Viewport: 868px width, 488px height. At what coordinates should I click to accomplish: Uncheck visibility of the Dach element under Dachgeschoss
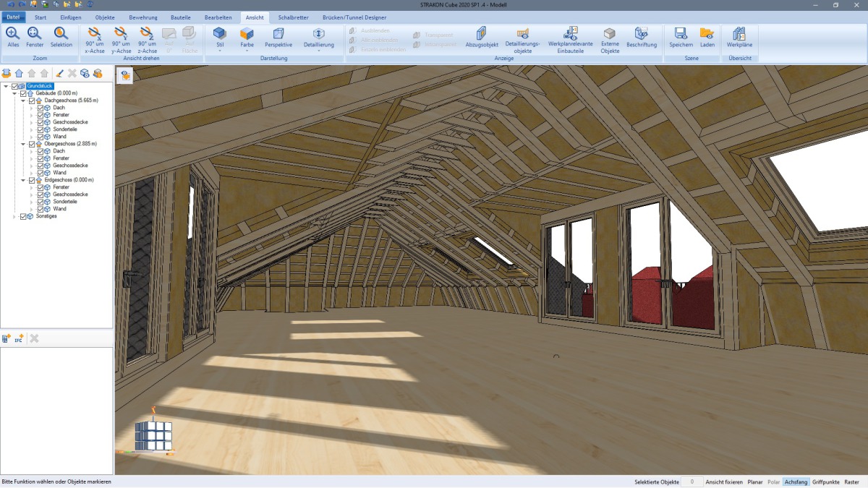point(41,108)
